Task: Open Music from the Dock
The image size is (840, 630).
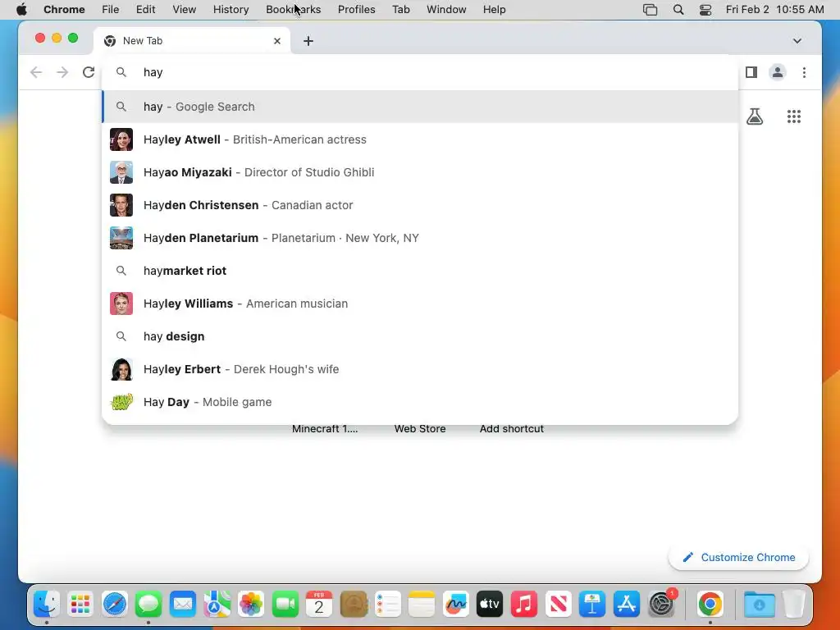Action: coord(524,605)
